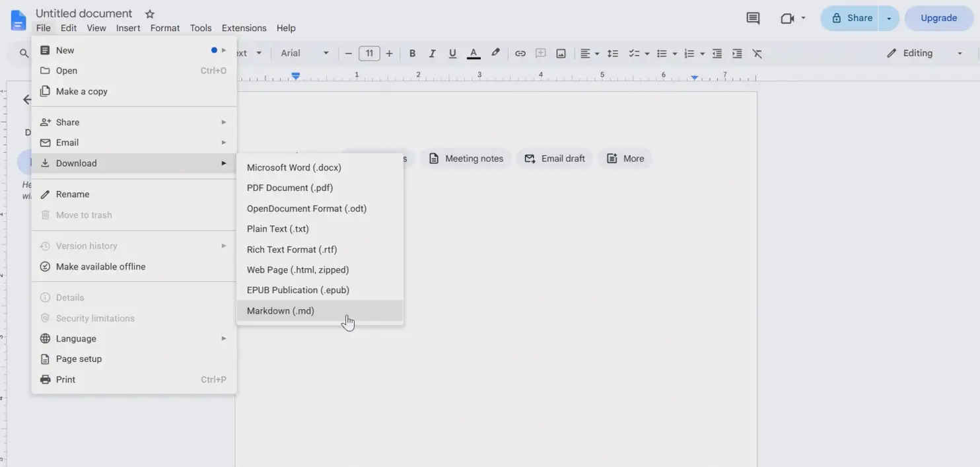The width and height of the screenshot is (980, 467).
Task: Click the checklist icon
Action: [634, 54]
